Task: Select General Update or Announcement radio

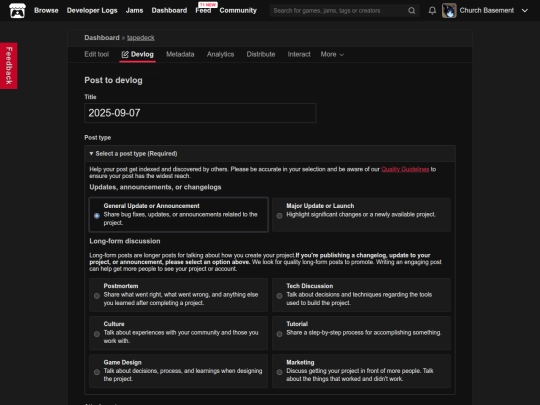Action: click(x=97, y=216)
